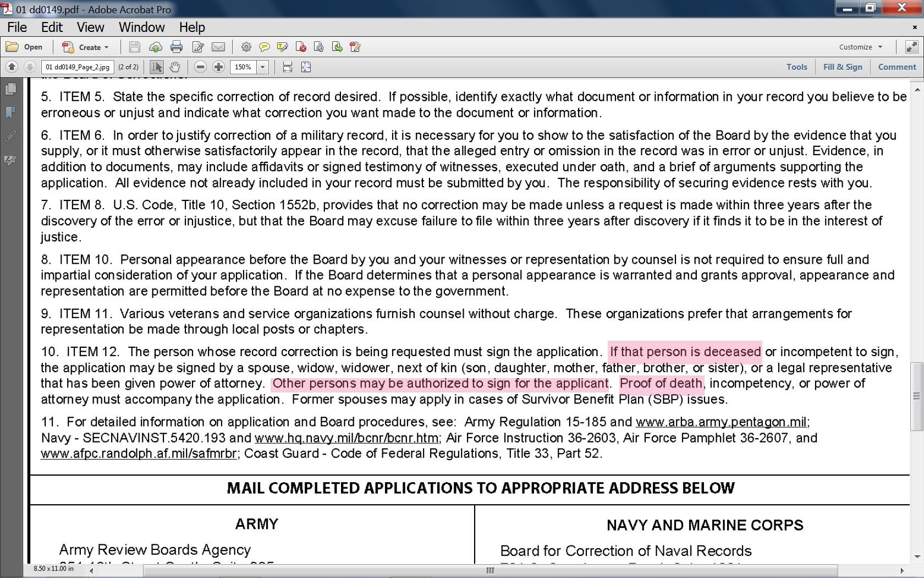The image size is (924, 578).
Task: Click 'Board for Correction of Naval Records' text
Action: [626, 551]
